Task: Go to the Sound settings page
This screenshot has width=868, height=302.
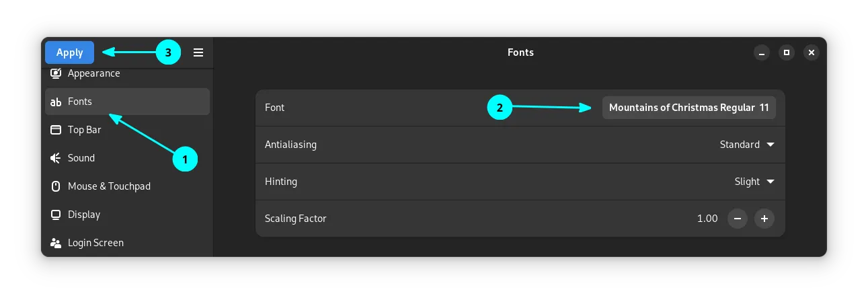Action: 81,158
